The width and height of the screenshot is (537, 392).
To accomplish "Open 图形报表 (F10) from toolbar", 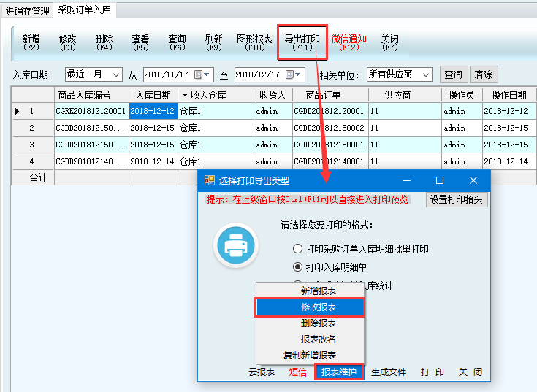I will (254, 42).
